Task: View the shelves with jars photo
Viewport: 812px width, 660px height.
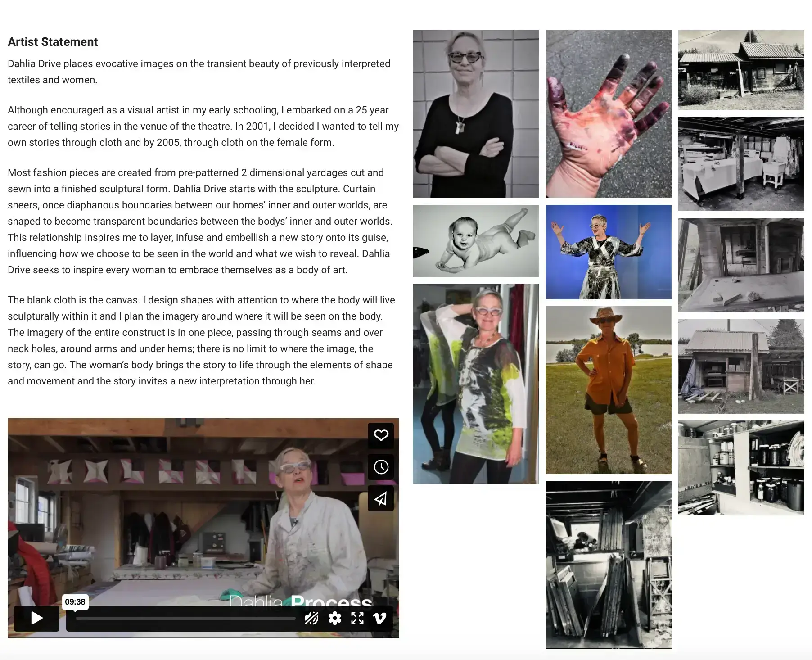Action: click(741, 468)
